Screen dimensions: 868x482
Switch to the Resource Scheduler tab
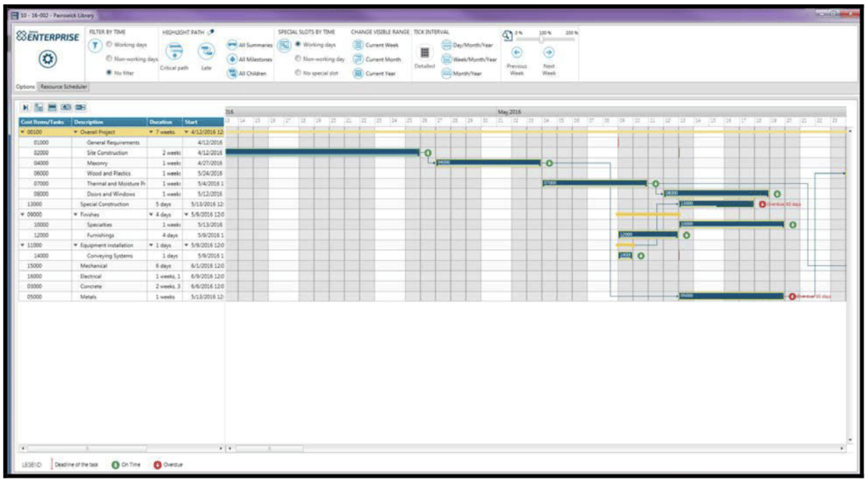pyautogui.click(x=64, y=87)
